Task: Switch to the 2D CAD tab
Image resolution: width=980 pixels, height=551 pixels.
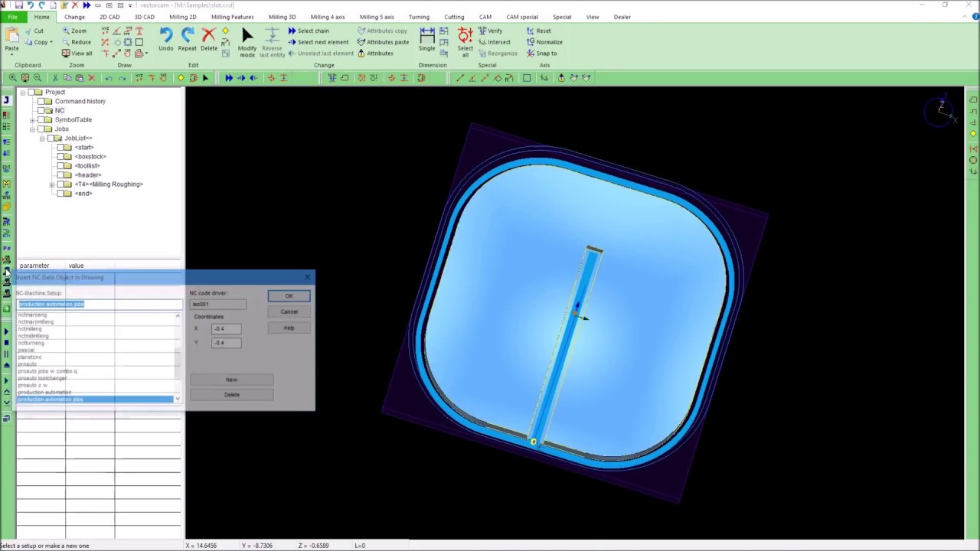Action: pyautogui.click(x=109, y=17)
